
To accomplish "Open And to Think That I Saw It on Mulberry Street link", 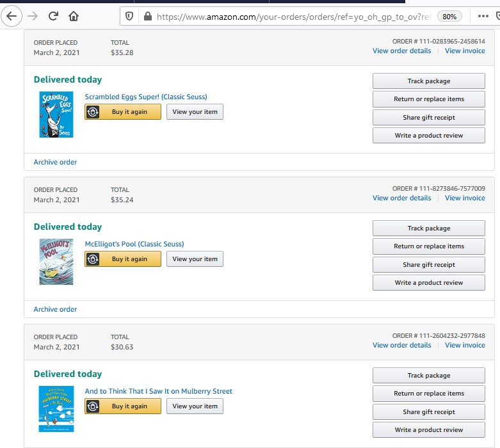I will click(159, 391).
